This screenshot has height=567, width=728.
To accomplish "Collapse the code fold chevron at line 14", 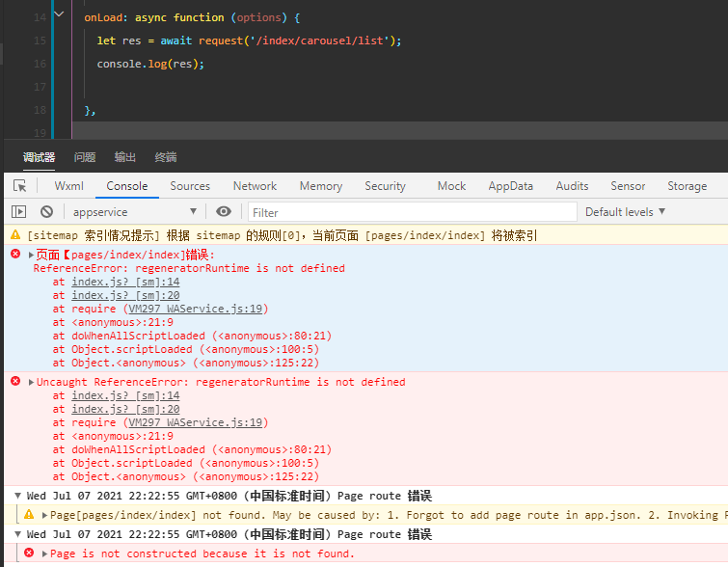I will click(x=60, y=15).
